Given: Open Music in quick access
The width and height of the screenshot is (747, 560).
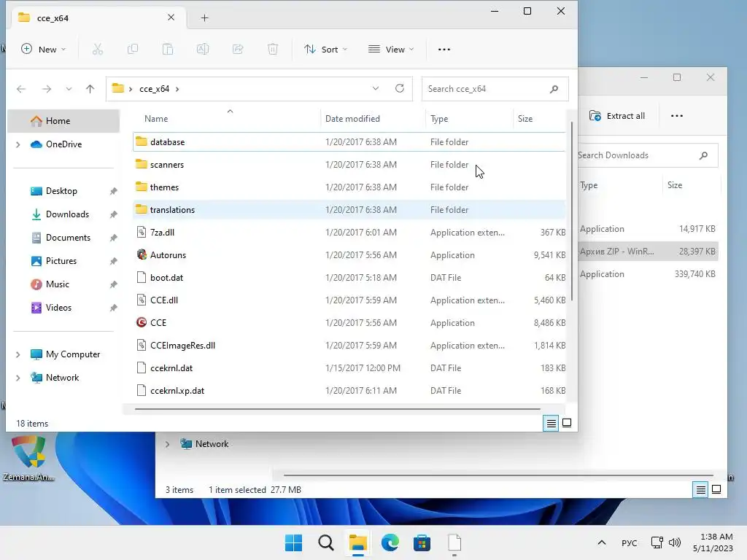Looking at the screenshot, I should pyautogui.click(x=57, y=284).
